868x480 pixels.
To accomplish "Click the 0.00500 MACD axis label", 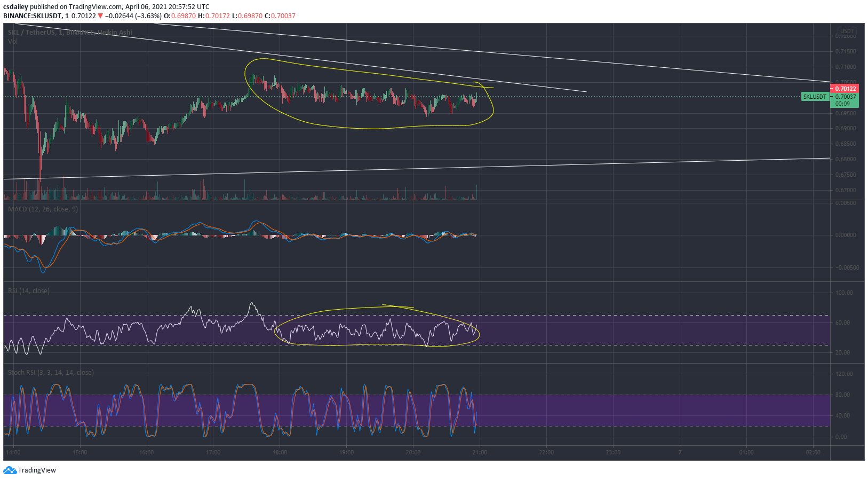I will click(846, 203).
